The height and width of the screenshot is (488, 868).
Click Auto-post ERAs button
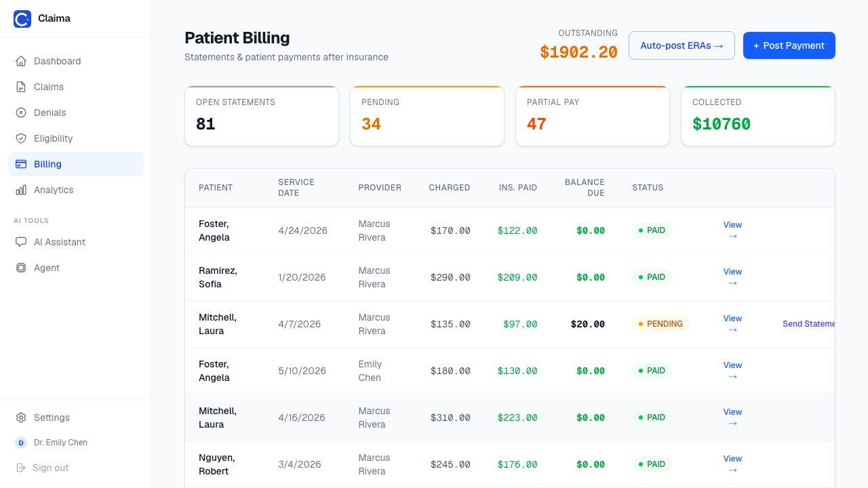coord(682,45)
